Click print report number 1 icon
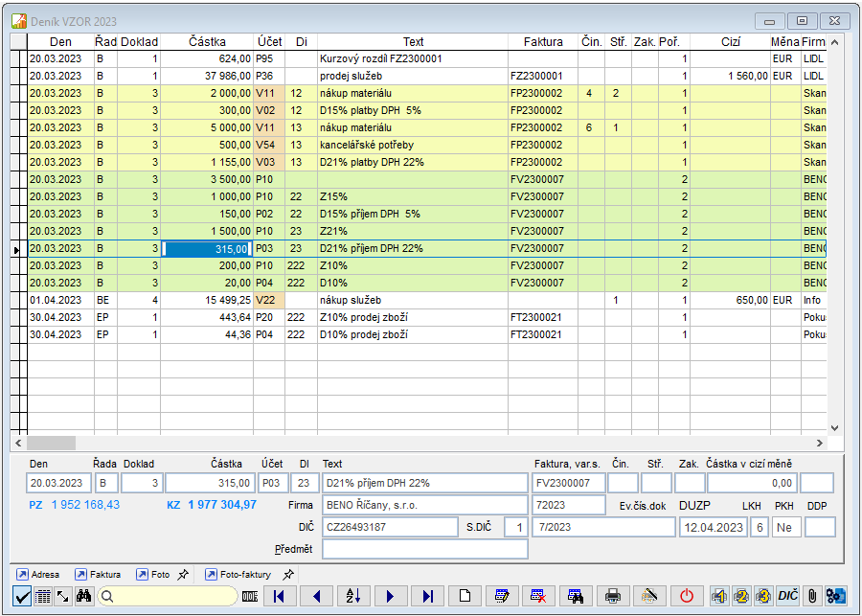This screenshot has width=862, height=616. point(719,596)
